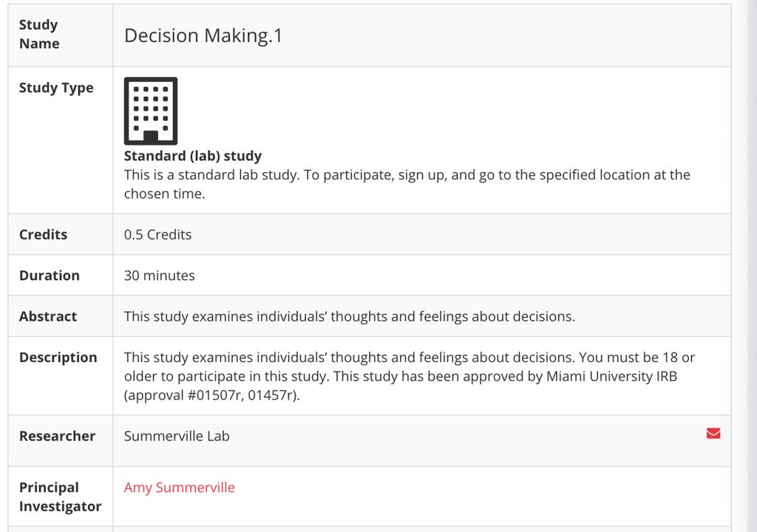Screen dimensions: 757x532
Task: Click the Abstract row label
Action: coord(48,317)
